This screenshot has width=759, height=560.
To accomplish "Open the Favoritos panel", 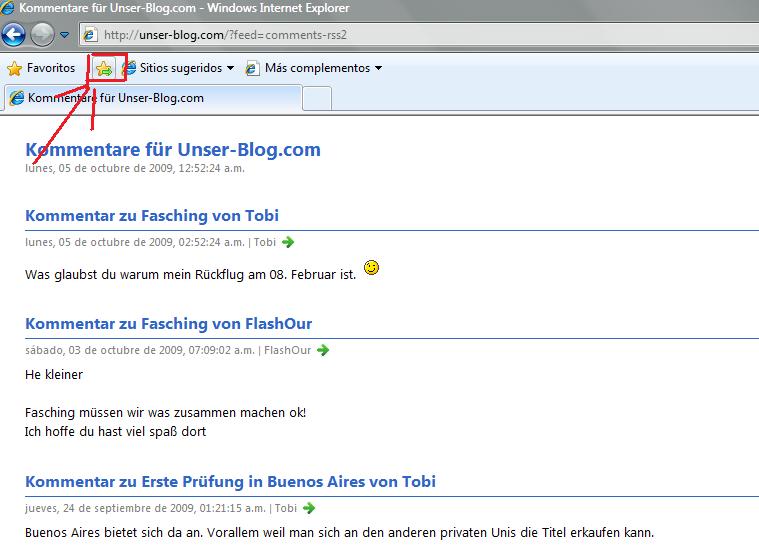I will pyautogui.click(x=41, y=68).
